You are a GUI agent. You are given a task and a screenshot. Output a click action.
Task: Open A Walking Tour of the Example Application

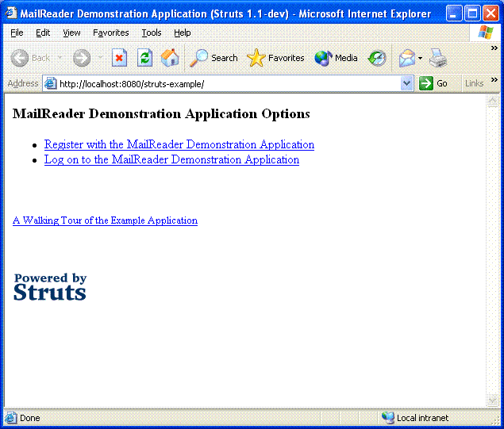pos(105,220)
